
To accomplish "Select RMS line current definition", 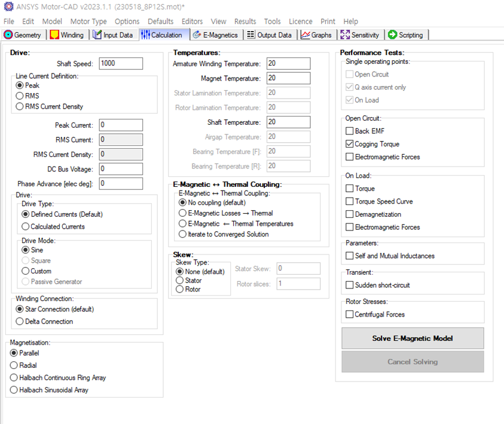I will [20, 96].
